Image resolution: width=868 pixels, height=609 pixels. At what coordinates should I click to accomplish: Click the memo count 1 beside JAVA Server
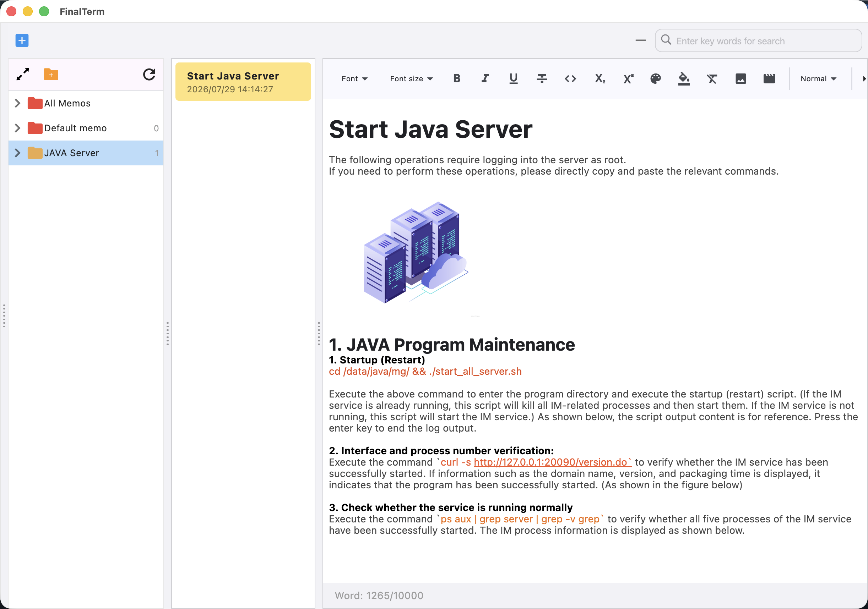point(157,153)
